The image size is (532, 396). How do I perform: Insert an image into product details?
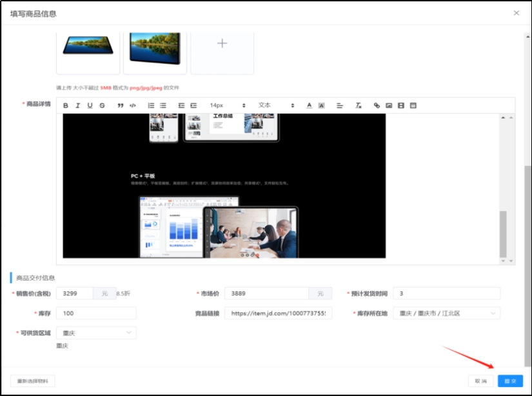tap(389, 106)
